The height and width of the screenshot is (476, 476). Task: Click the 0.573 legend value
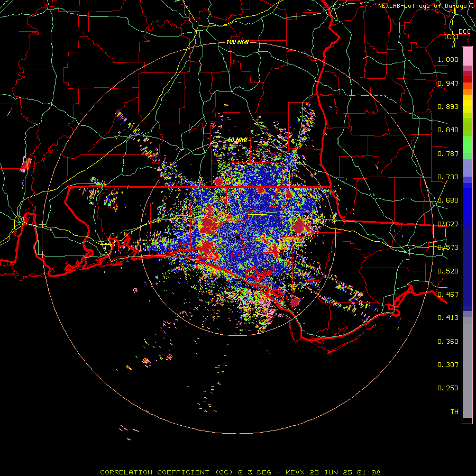(x=448, y=248)
